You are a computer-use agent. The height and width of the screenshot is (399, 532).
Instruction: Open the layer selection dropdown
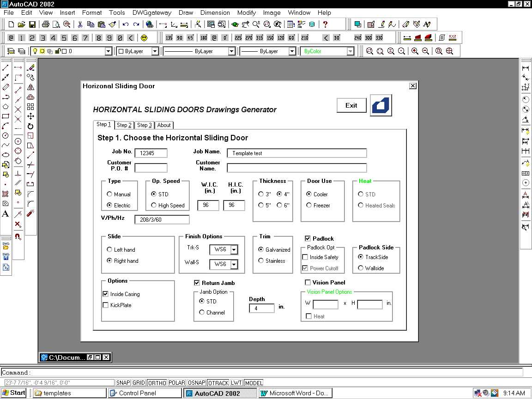pos(109,51)
